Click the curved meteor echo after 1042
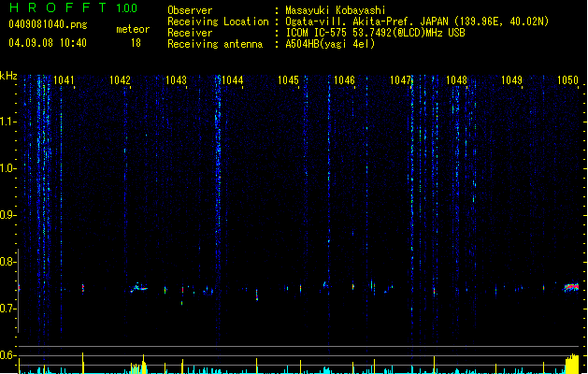 [138, 288]
